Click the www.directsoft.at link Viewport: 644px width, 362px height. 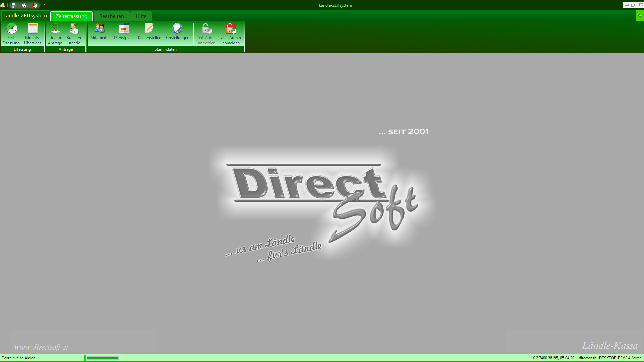click(x=41, y=347)
